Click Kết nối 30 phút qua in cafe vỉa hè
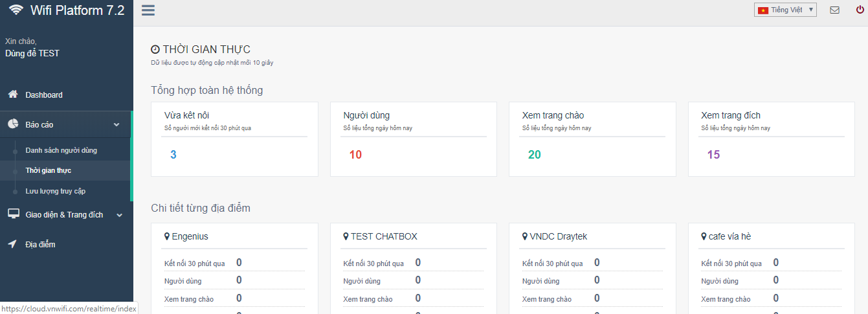 tap(731, 264)
